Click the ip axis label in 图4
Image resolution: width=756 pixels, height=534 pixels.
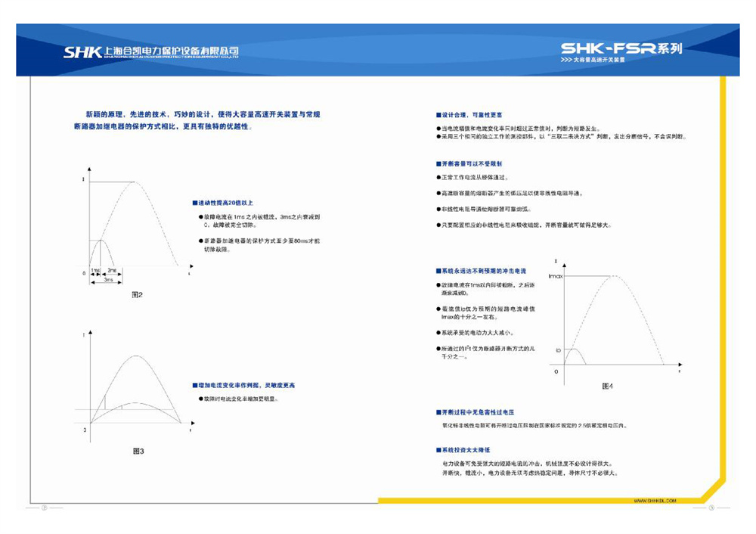[558, 349]
